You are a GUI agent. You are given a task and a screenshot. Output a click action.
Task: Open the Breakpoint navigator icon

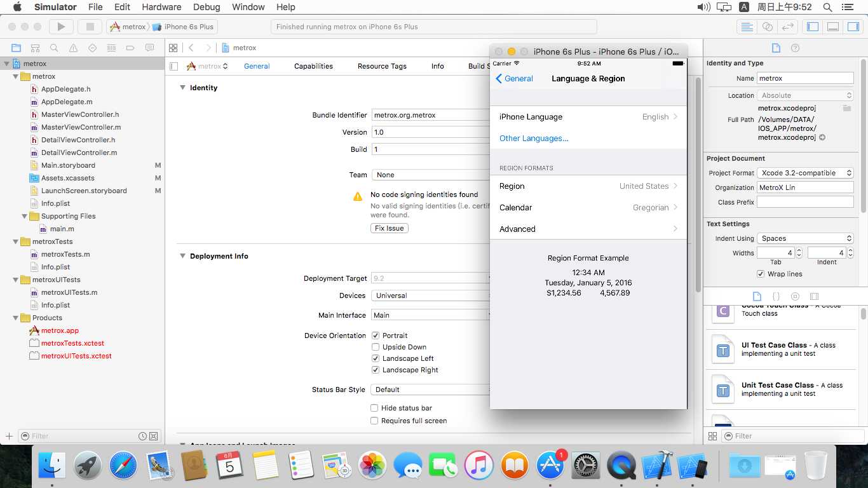coord(130,48)
